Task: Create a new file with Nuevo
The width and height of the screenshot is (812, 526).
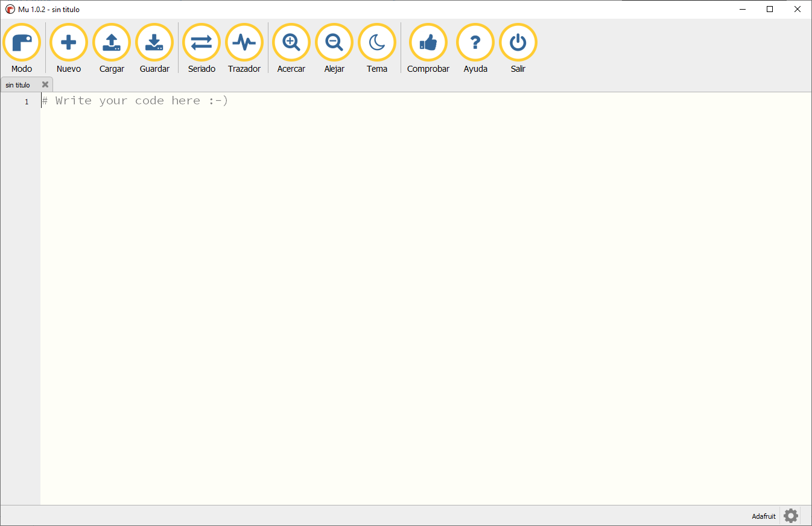Action: (x=69, y=48)
